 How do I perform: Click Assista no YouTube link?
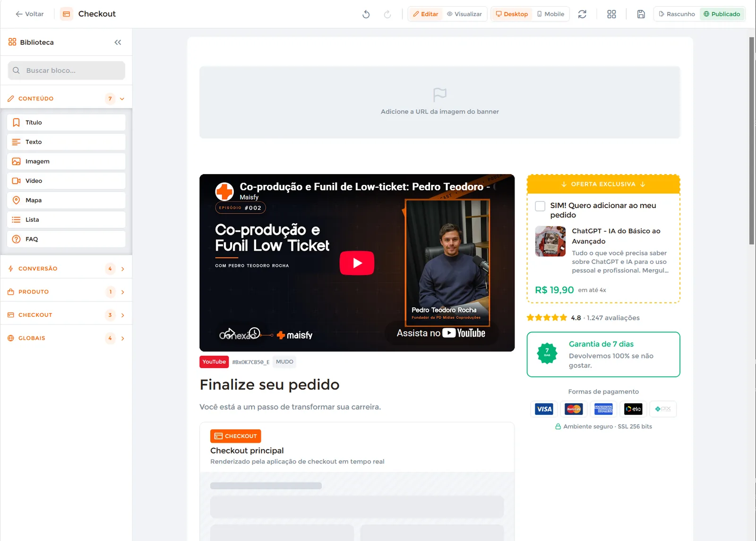pyautogui.click(x=441, y=333)
